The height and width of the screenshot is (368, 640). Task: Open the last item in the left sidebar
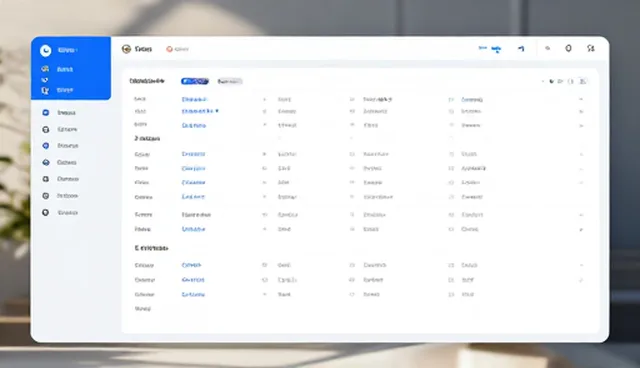tap(60, 213)
